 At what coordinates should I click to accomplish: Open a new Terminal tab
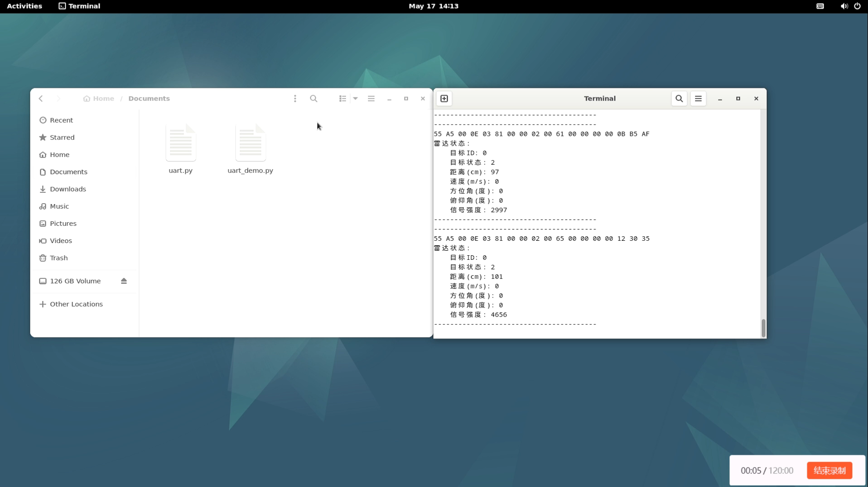click(444, 98)
